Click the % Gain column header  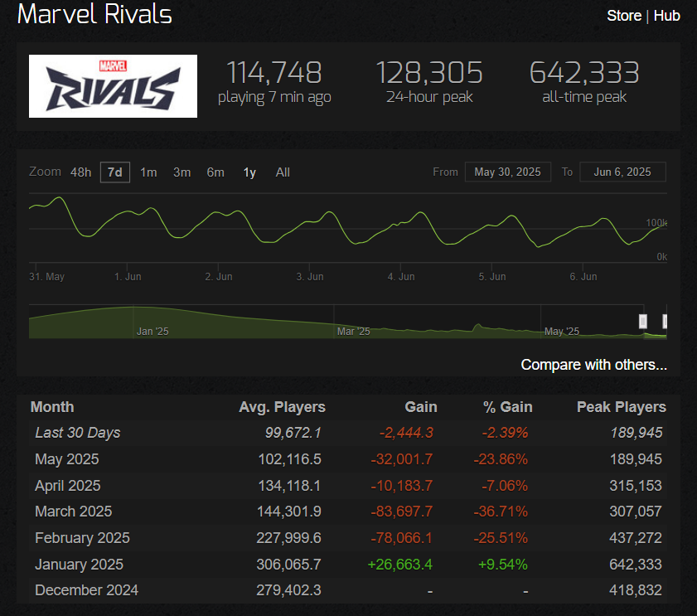(x=508, y=407)
